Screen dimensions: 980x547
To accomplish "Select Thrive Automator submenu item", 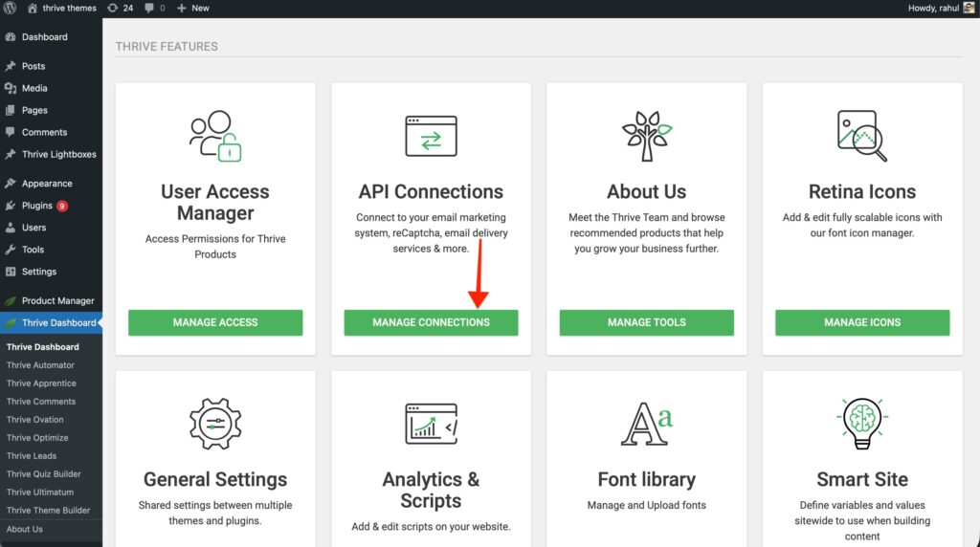I will [40, 365].
